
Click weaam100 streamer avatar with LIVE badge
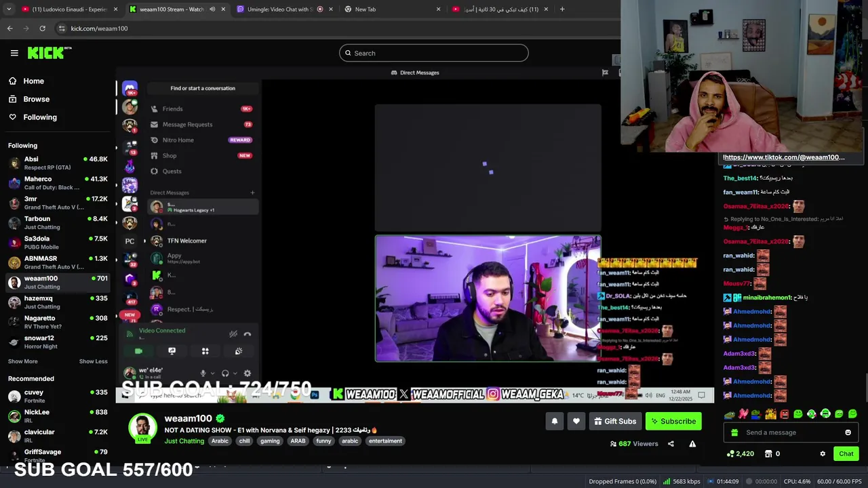pos(142,428)
